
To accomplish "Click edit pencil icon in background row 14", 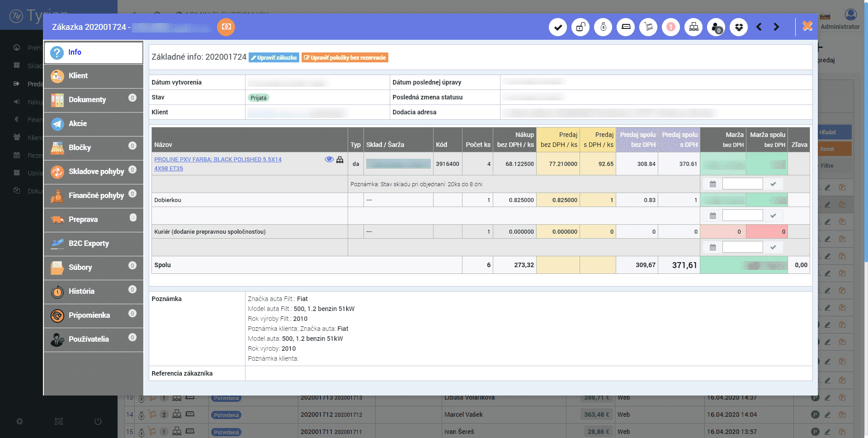I will click(828, 414).
